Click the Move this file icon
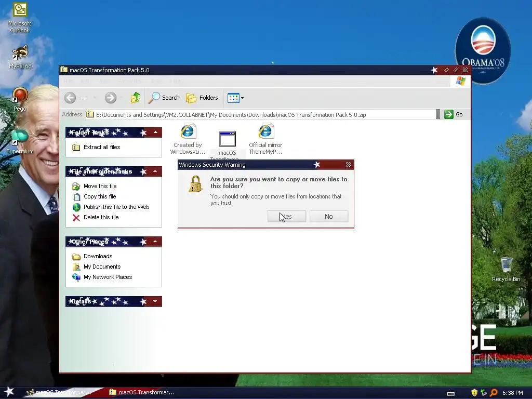This screenshot has width=532, height=399. coord(76,187)
